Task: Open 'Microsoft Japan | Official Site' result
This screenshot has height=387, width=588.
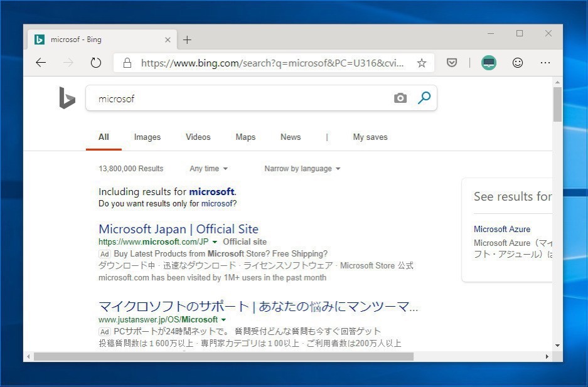Action: coord(178,229)
